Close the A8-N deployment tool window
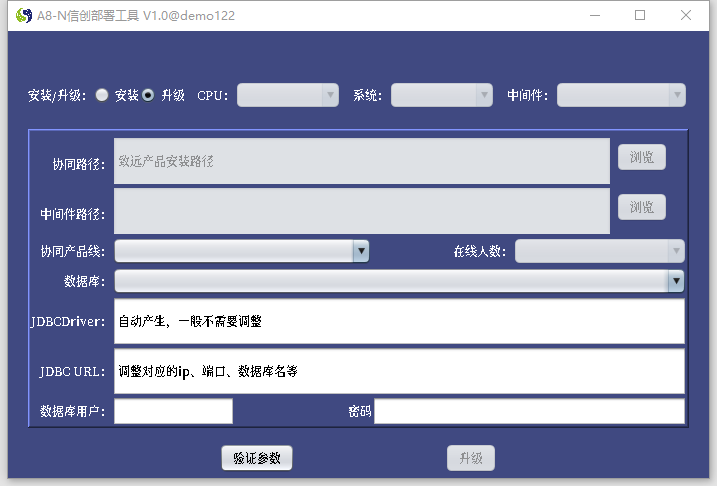717x486 pixels. (685, 16)
